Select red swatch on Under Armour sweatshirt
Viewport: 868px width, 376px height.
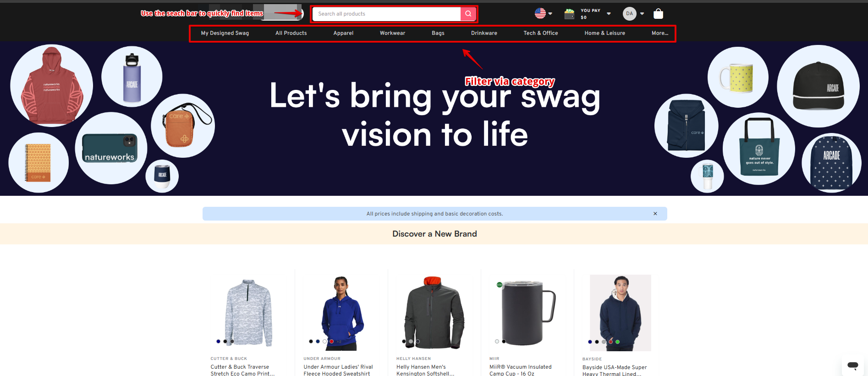[x=331, y=342]
